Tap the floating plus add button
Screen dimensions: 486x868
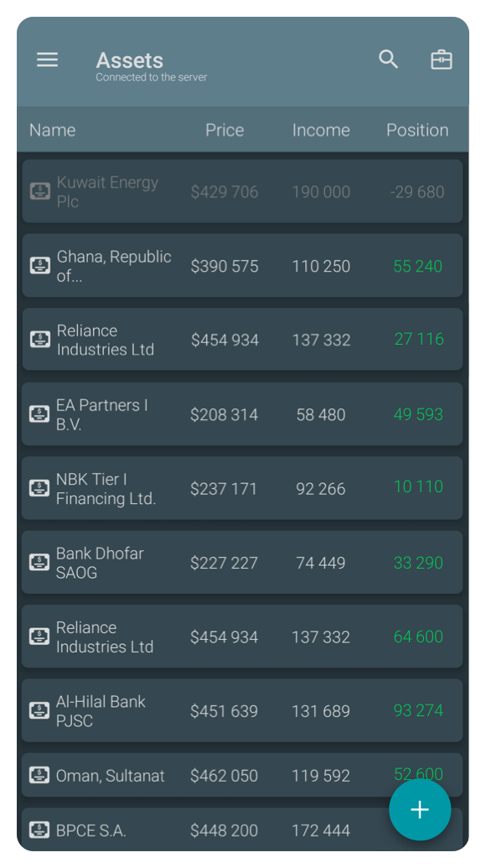(420, 809)
